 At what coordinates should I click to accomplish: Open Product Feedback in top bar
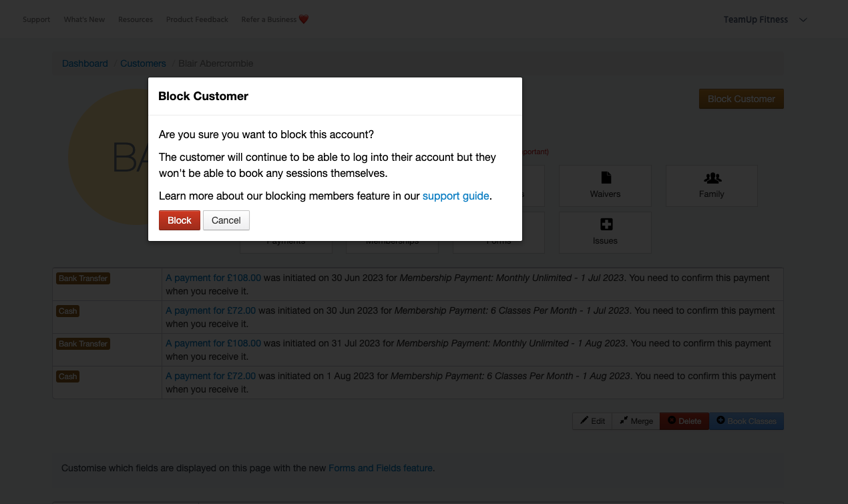[197, 20]
